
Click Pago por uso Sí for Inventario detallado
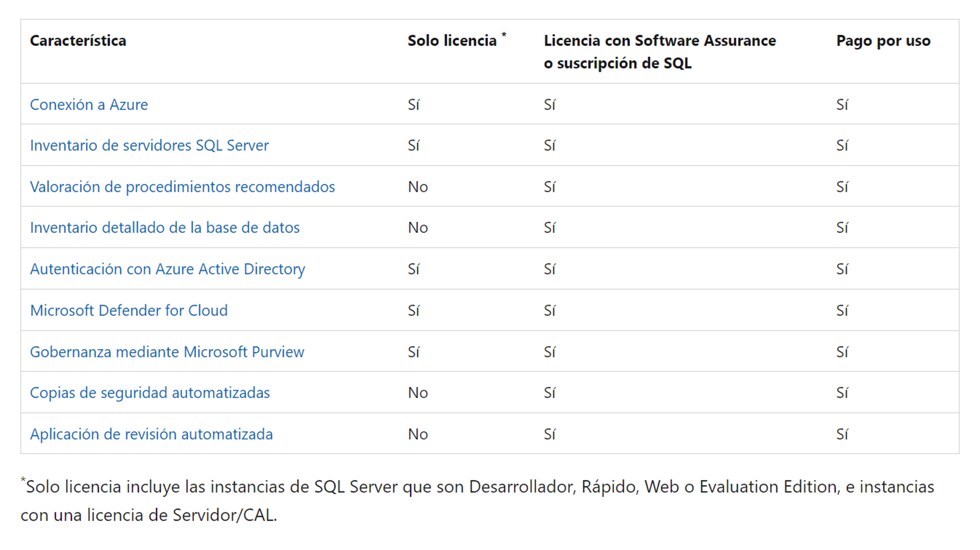tap(842, 227)
